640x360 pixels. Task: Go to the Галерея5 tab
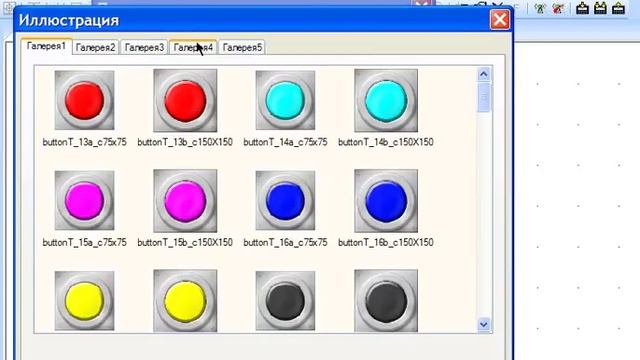coord(242,47)
